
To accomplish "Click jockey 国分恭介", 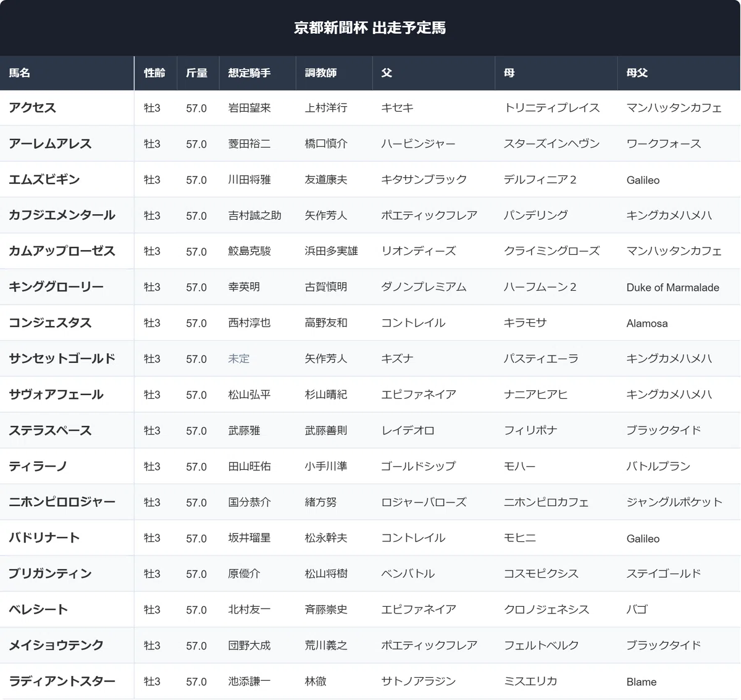I will click(249, 502).
